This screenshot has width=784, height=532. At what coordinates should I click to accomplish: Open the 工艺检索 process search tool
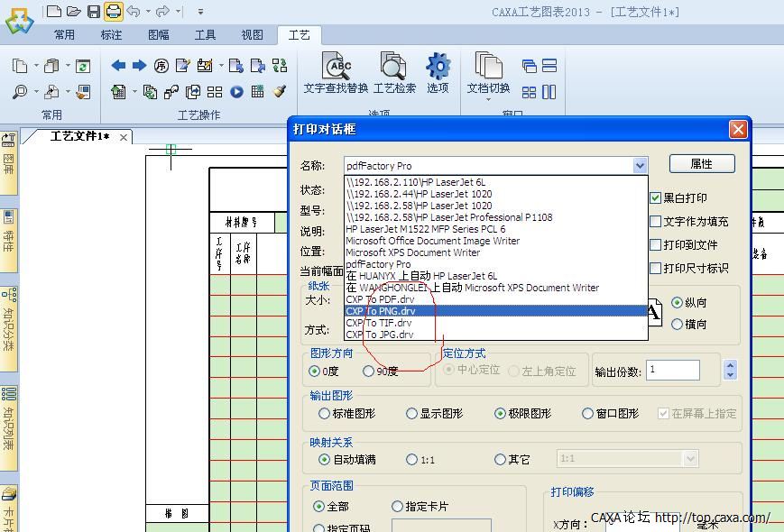click(394, 73)
